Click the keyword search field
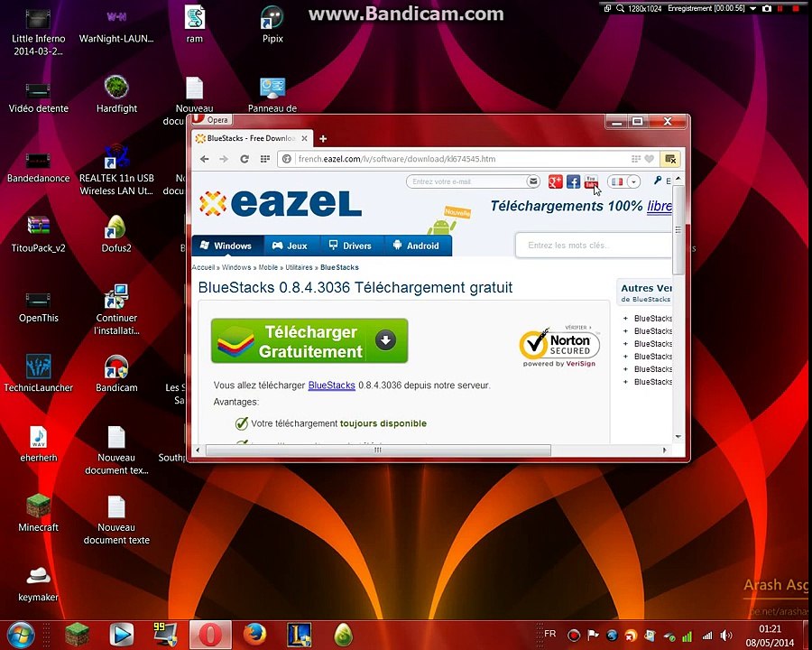 594,246
